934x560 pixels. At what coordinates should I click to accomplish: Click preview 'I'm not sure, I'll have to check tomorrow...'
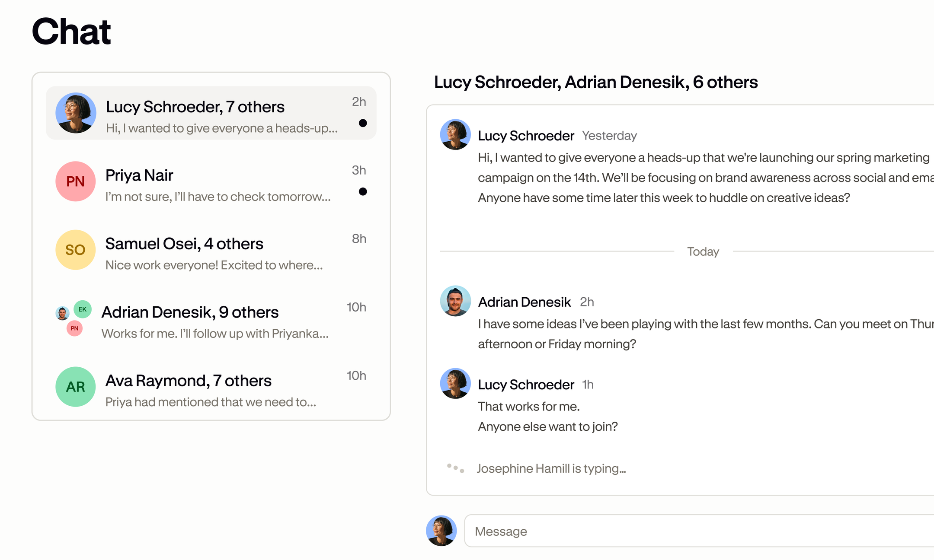click(x=218, y=197)
